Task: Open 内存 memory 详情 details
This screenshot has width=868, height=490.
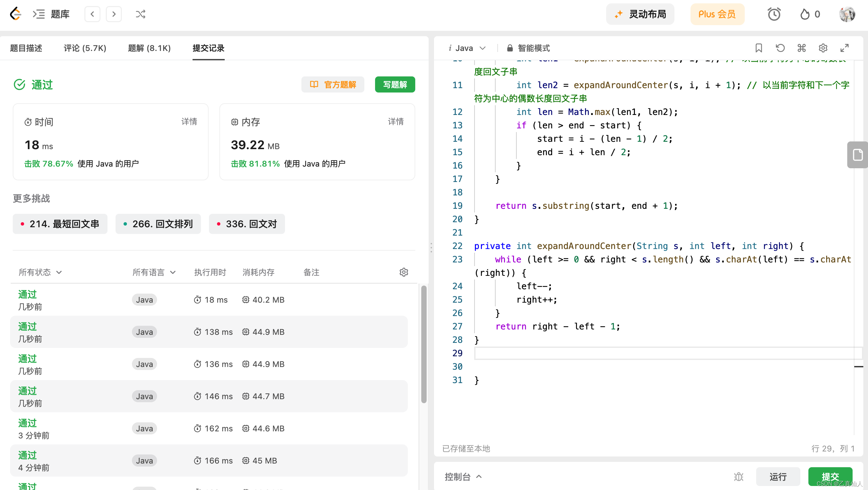Action: 395,122
